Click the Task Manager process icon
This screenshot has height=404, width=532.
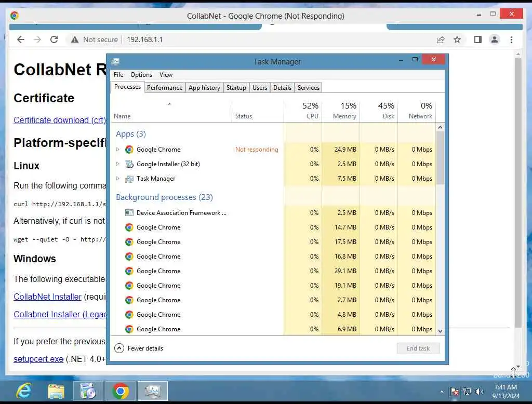click(129, 179)
